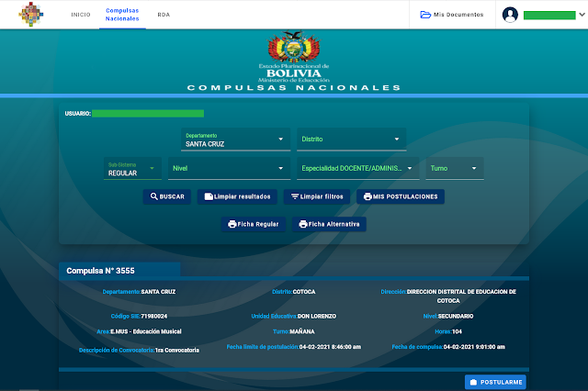Click briefcase icon on POSTULARME button
Image resolution: width=588 pixels, height=391 pixels.
click(473, 382)
